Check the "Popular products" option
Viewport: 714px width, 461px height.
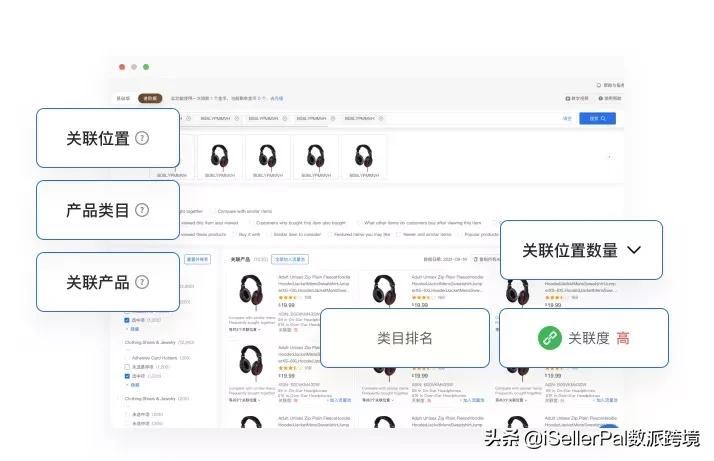pyautogui.click(x=460, y=235)
